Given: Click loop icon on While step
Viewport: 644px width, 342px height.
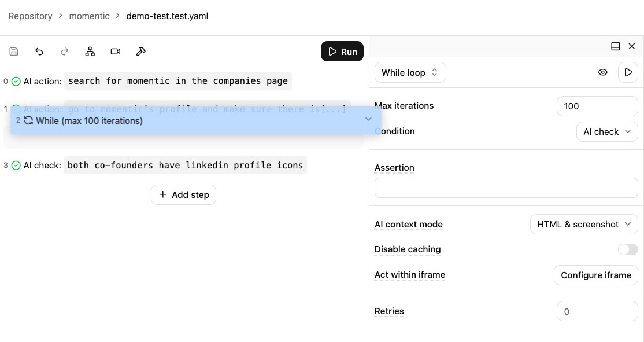Looking at the screenshot, I should click(x=28, y=120).
